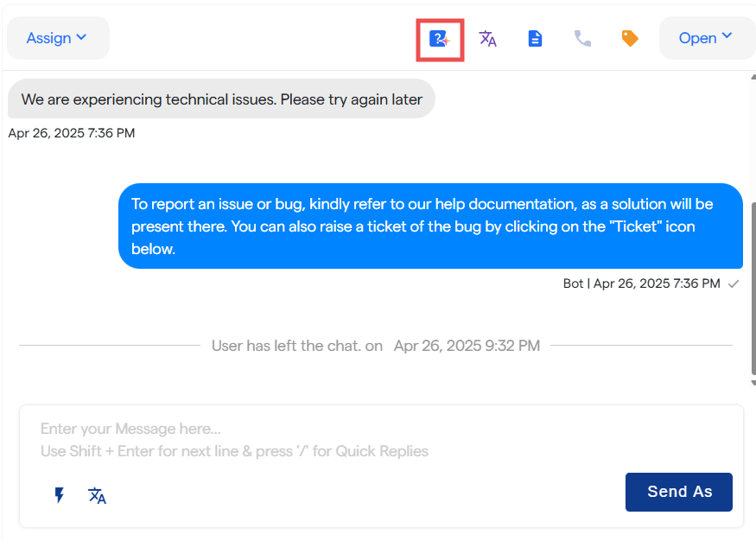Screen dimensions: 756x541
Task: Select the 'technical issues' gray message bubble
Action: pos(221,99)
